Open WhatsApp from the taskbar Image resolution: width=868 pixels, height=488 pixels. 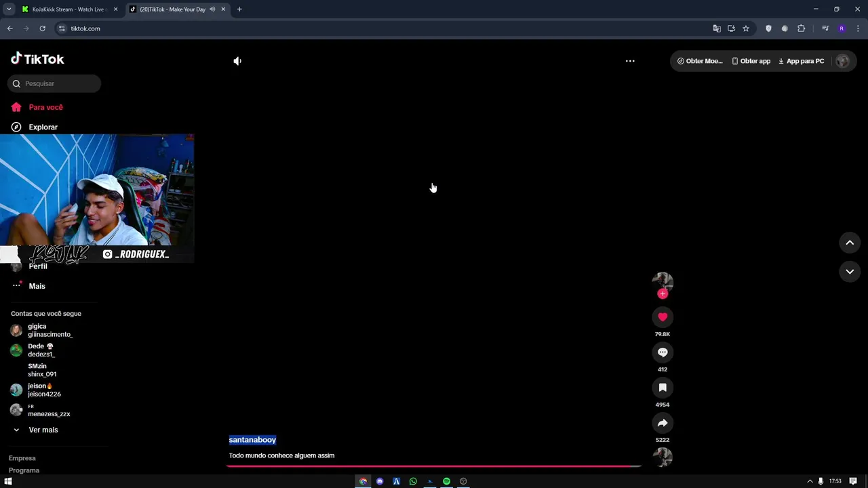point(413,481)
